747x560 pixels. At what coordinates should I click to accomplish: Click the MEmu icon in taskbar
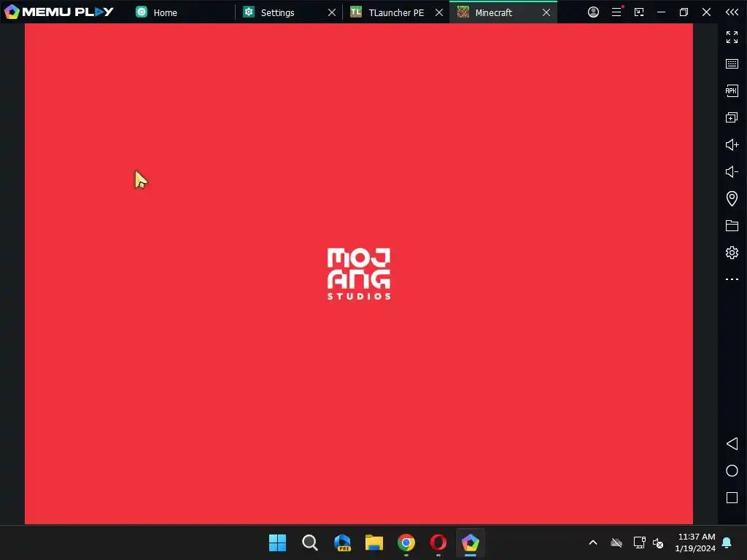(471, 542)
